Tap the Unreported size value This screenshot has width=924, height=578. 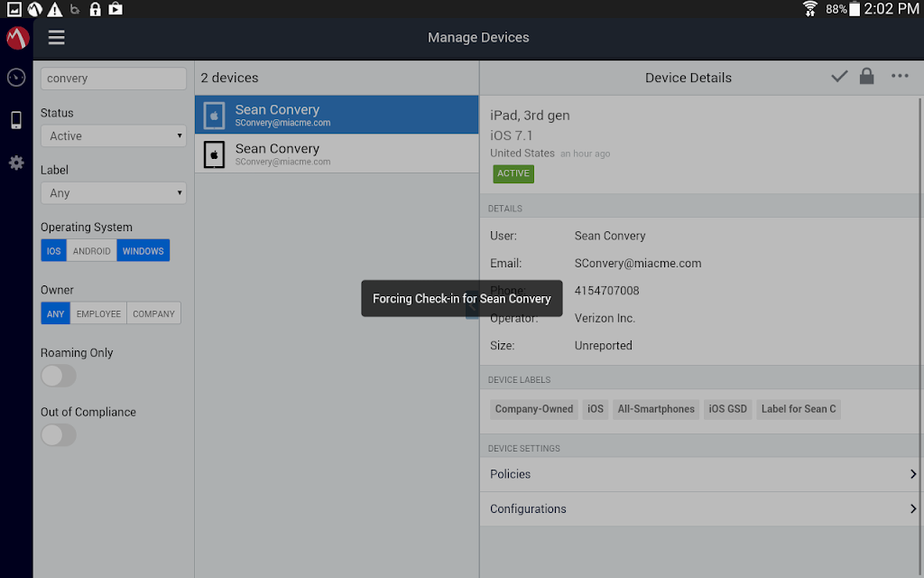[604, 346]
